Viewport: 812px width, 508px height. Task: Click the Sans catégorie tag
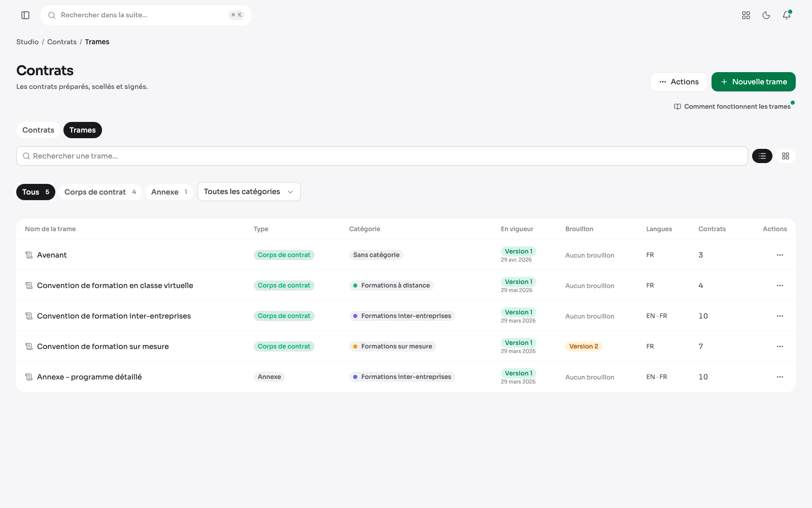377,255
